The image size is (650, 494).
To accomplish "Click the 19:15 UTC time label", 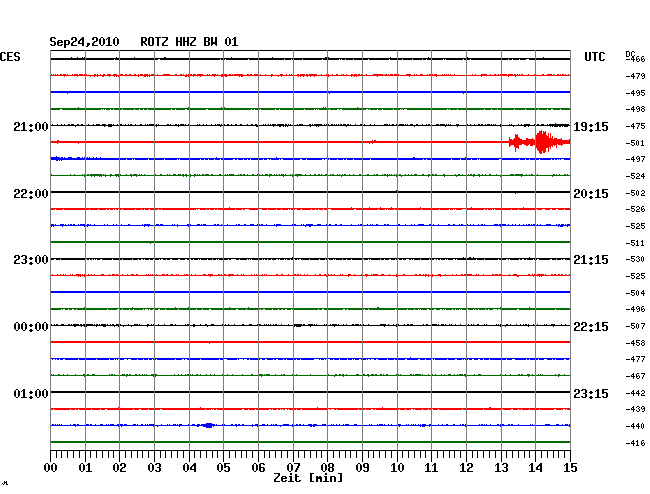I will pos(591,127).
